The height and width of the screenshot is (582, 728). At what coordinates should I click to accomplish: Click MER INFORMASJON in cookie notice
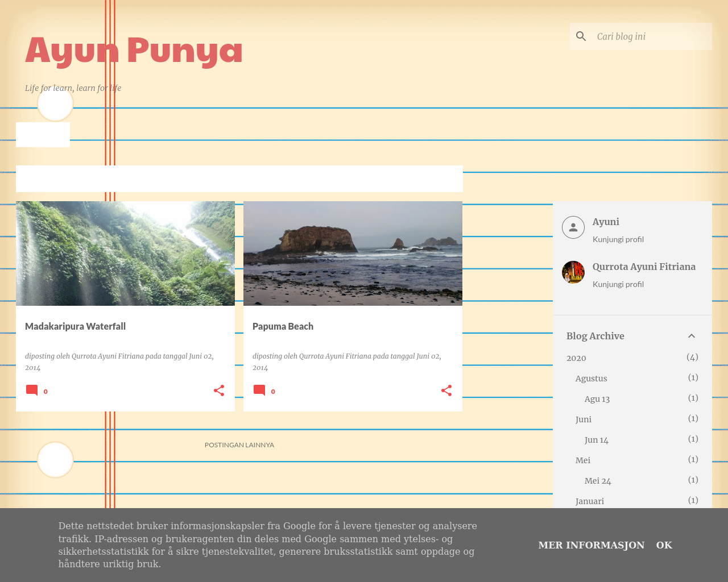pos(591,545)
